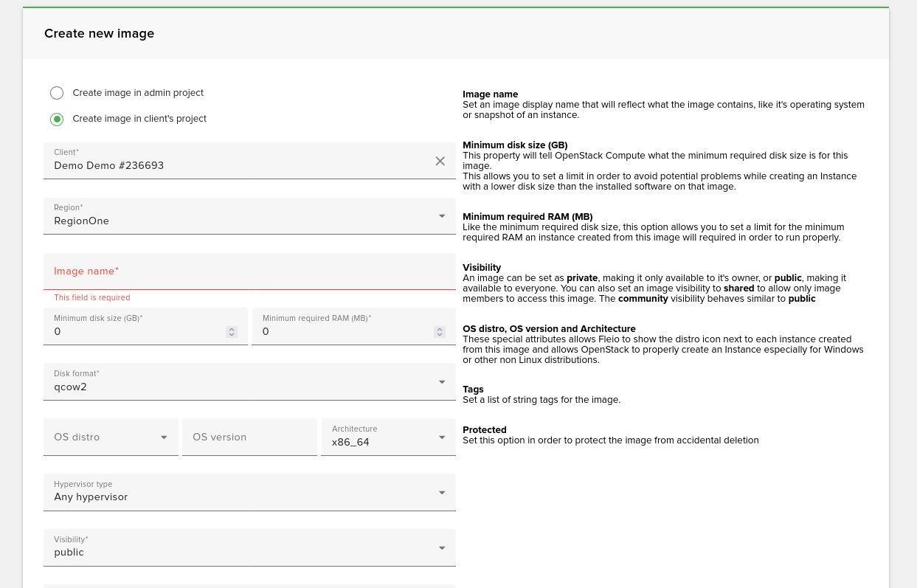Click the Image name input field

point(249,271)
